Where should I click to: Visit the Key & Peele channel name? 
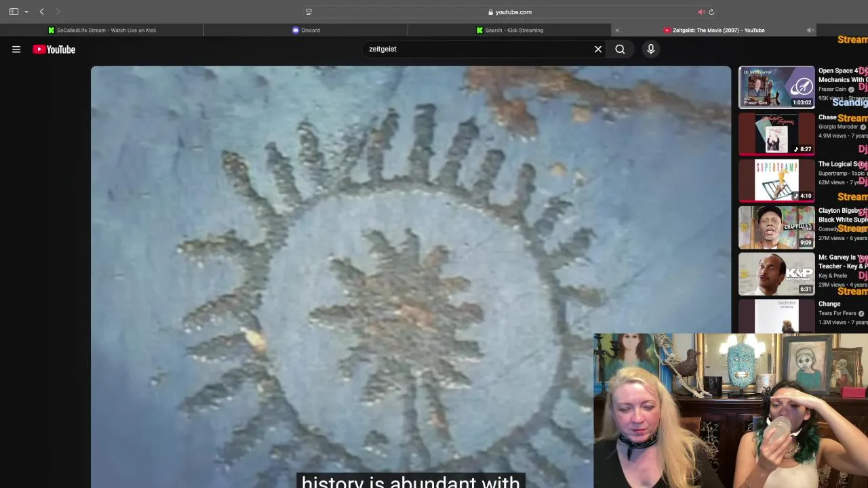pyautogui.click(x=832, y=276)
